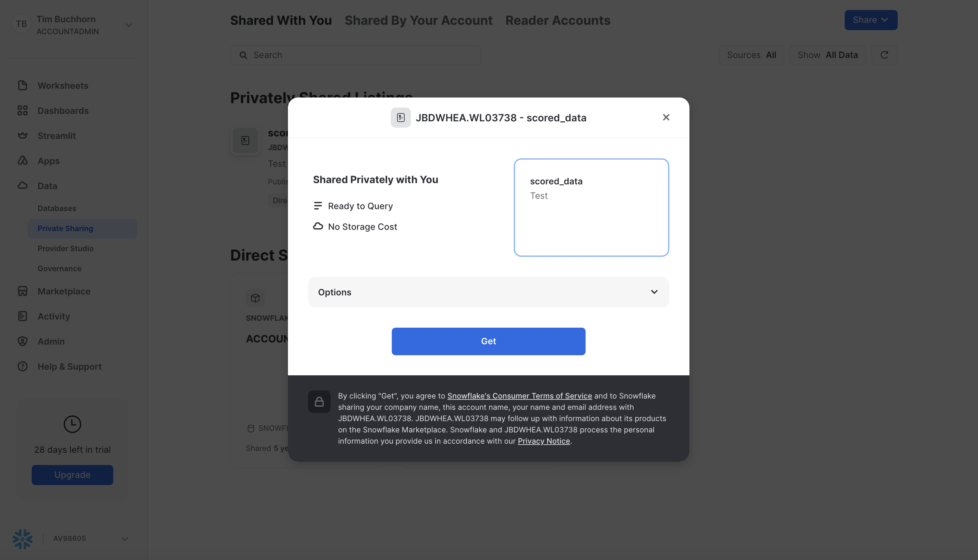Open Snowflake's Consumer Terms of Service link
The width and height of the screenshot is (978, 560).
(519, 396)
